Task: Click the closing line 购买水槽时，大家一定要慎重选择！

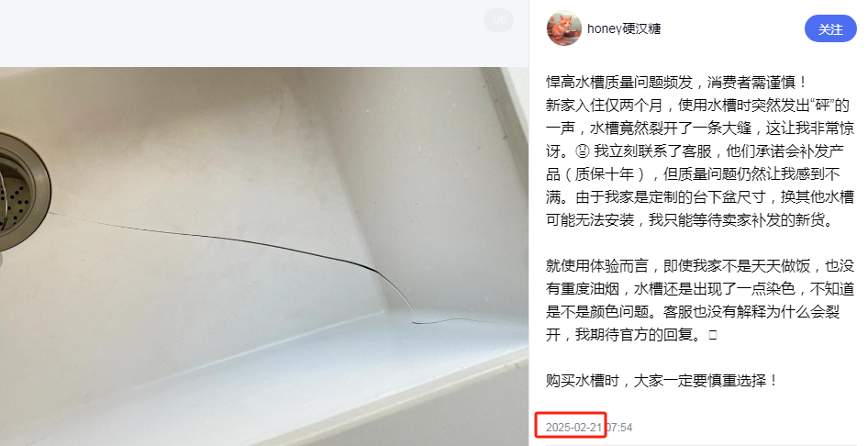Action: coord(662,381)
